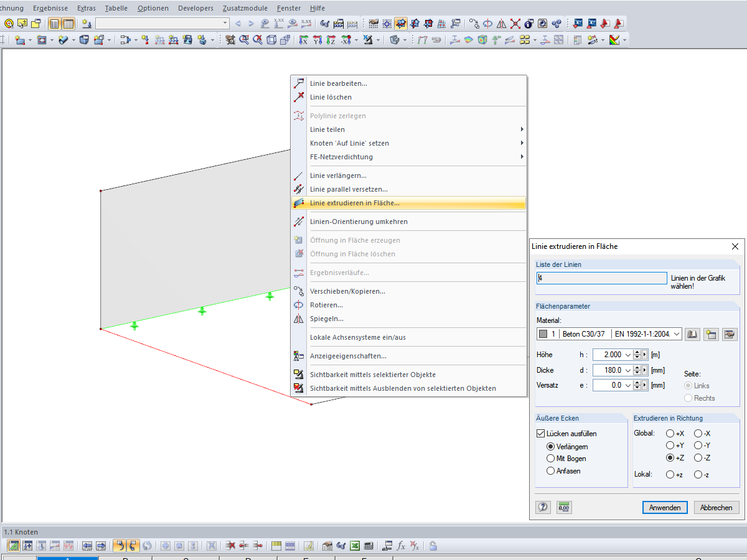Image resolution: width=747 pixels, height=560 pixels.
Task: Click the zoom window magnifier icon
Action: tap(244, 40)
